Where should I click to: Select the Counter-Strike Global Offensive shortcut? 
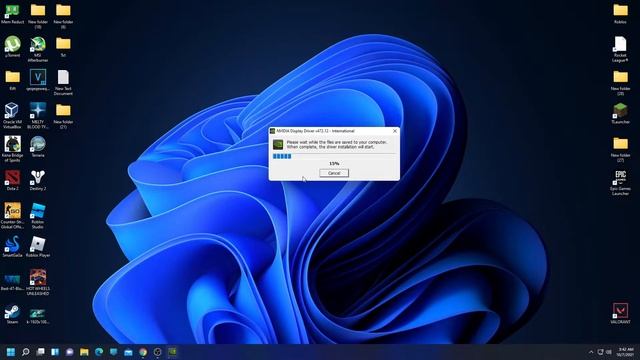tap(12, 216)
